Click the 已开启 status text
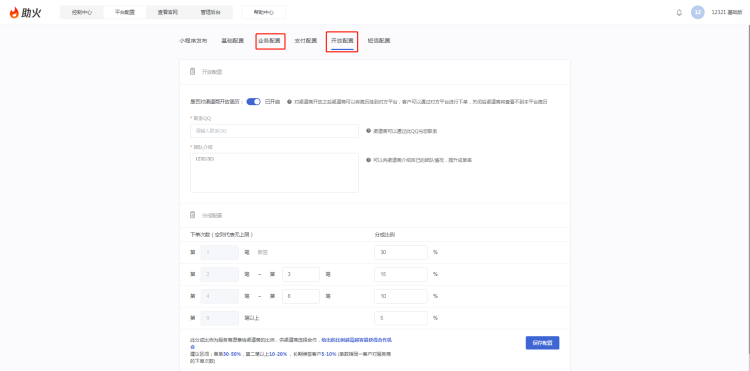The height and width of the screenshot is (371, 750). coord(273,102)
